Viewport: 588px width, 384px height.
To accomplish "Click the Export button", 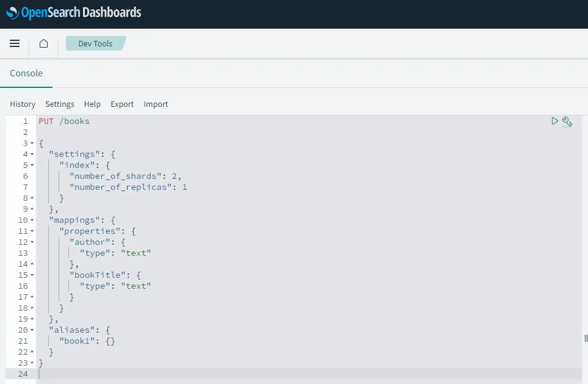I will click(122, 104).
